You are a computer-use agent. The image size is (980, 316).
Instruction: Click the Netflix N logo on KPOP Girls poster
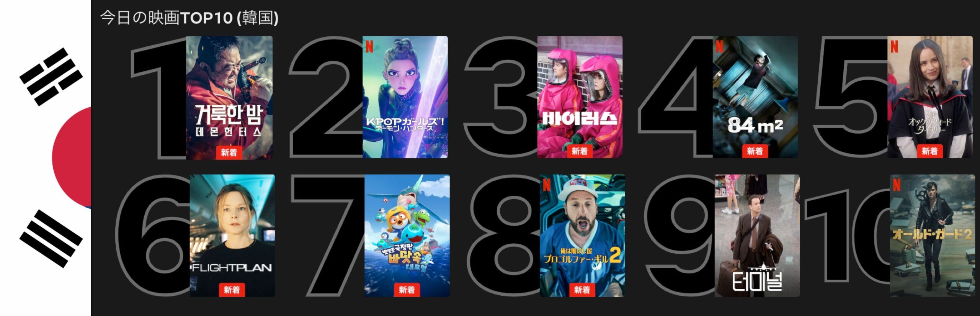tap(369, 46)
